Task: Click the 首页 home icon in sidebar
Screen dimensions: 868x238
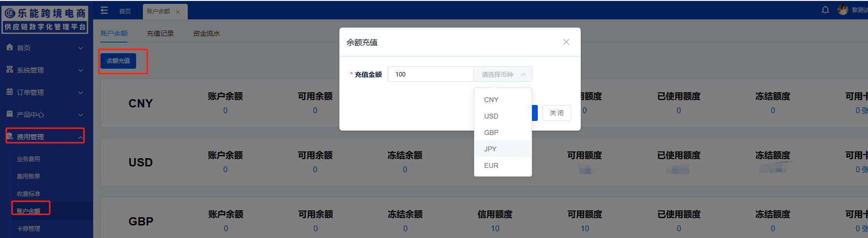Action: coord(10,47)
